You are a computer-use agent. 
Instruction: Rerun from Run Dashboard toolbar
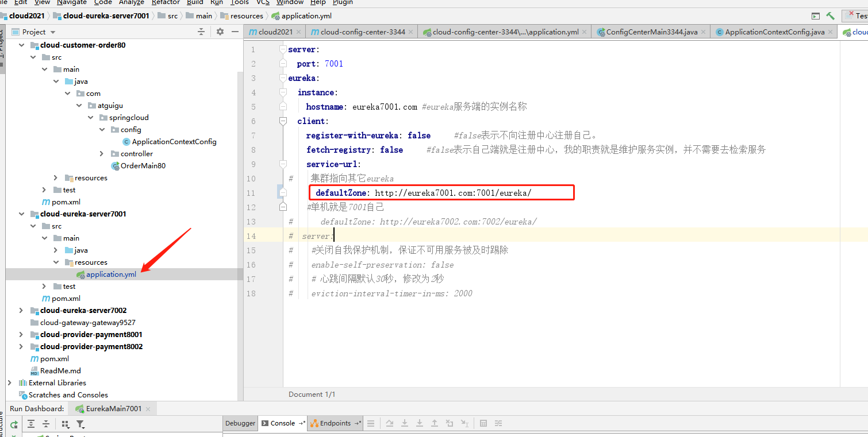click(x=14, y=424)
